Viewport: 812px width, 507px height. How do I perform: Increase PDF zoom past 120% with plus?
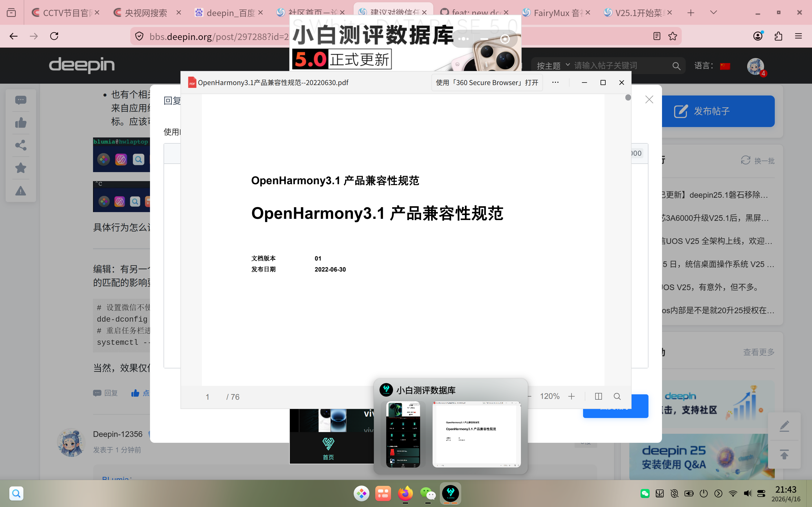coord(572,396)
